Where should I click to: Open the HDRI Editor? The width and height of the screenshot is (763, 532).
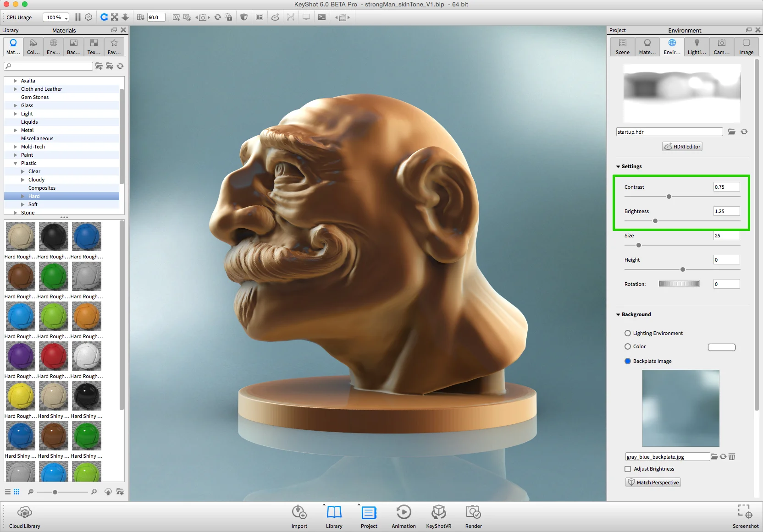click(x=682, y=147)
